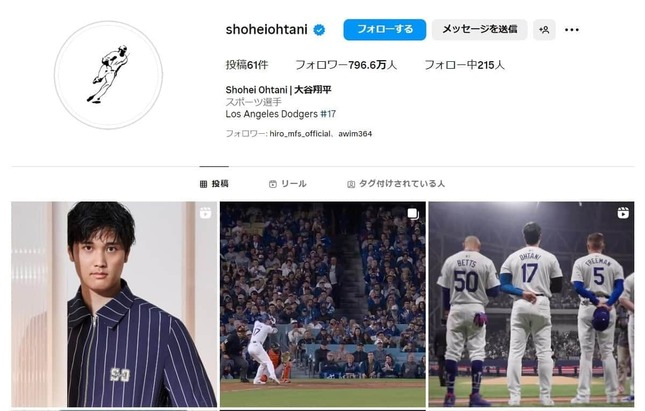Open the pinstripe jacket portrait post
The width and height of the screenshot is (645, 411).
point(114,304)
